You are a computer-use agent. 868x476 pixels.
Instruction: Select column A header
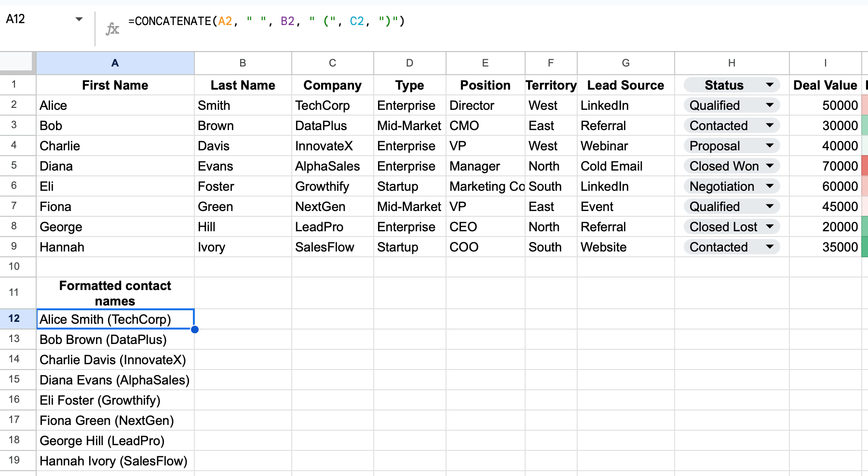[115, 63]
